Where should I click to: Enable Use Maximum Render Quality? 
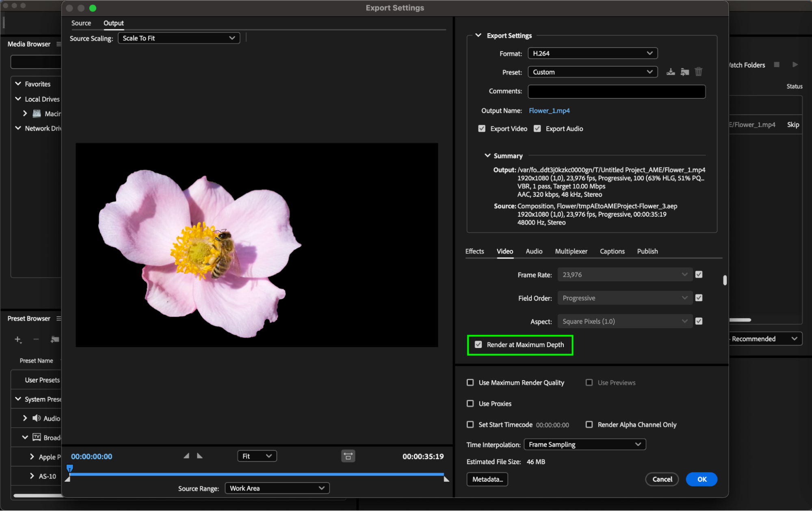470,383
